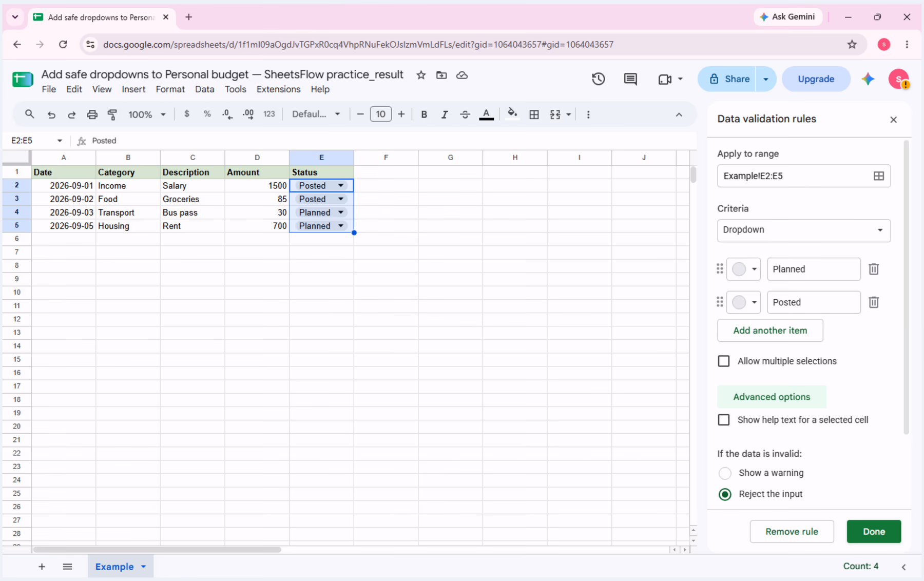Open the borders tool
Viewport: 924px width, 581px height.
point(534,114)
